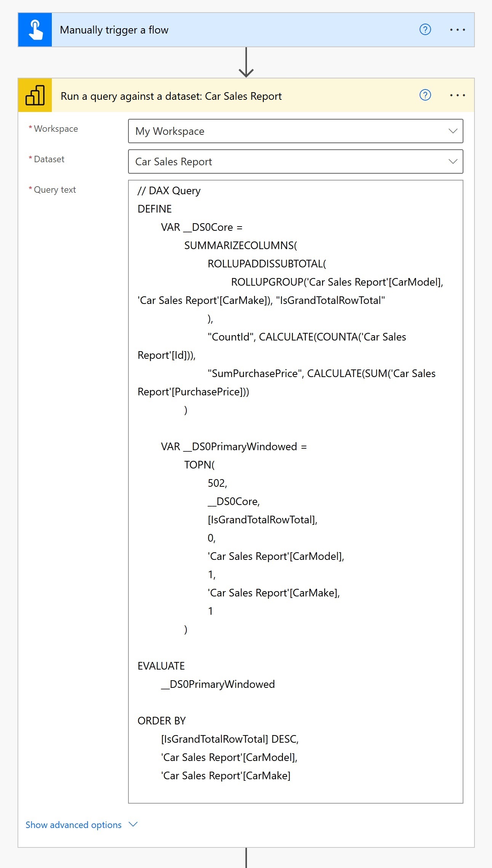Click the [IsGrandTotalRowTotal], argument line
Image resolution: width=492 pixels, height=868 pixels.
coord(263,520)
